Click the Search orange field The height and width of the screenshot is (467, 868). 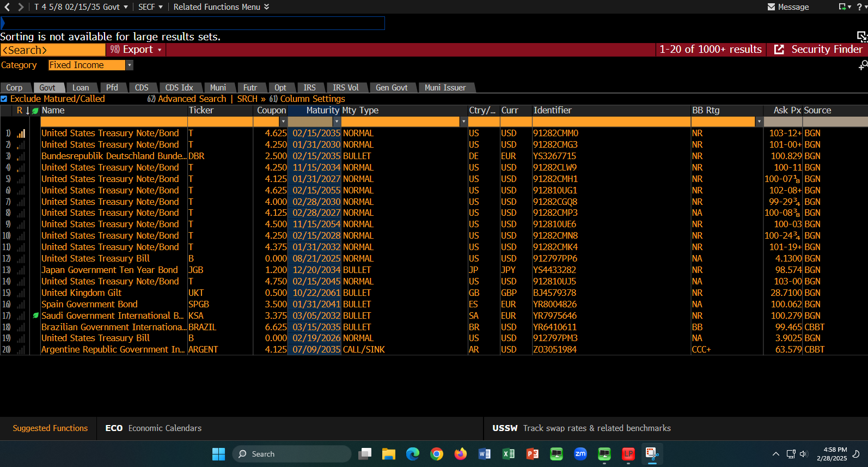click(53, 50)
